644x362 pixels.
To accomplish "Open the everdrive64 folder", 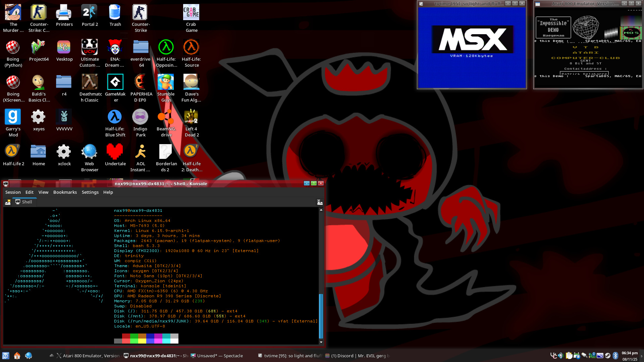I will (x=141, y=53).
